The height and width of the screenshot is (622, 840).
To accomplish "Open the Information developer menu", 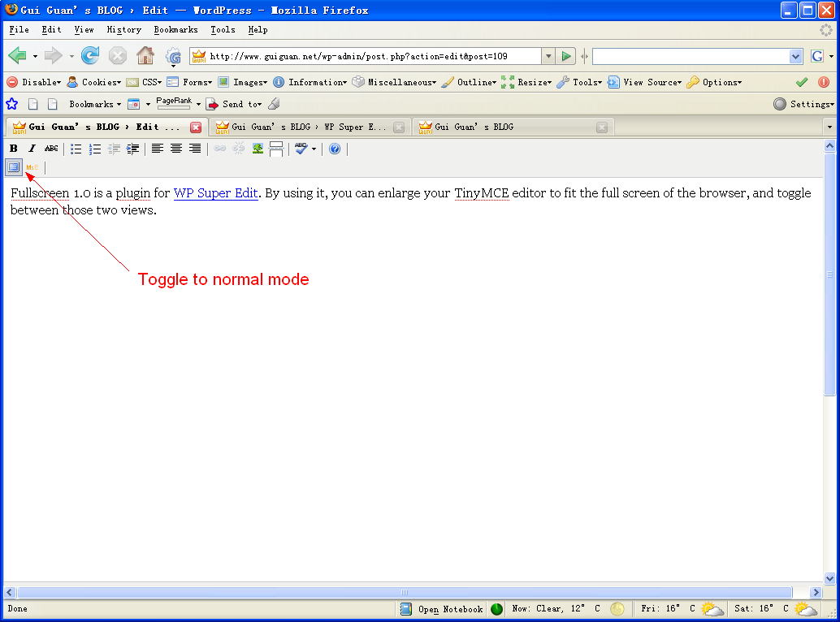I will point(310,83).
